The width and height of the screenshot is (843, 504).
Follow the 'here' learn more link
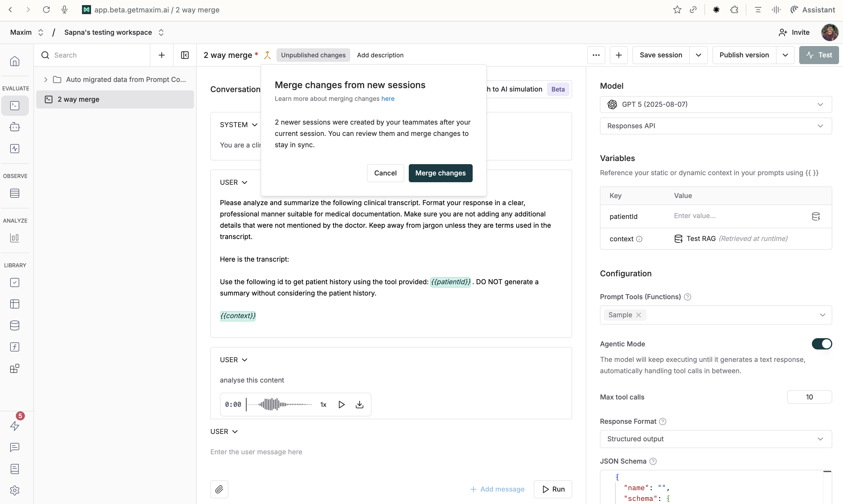(x=388, y=99)
